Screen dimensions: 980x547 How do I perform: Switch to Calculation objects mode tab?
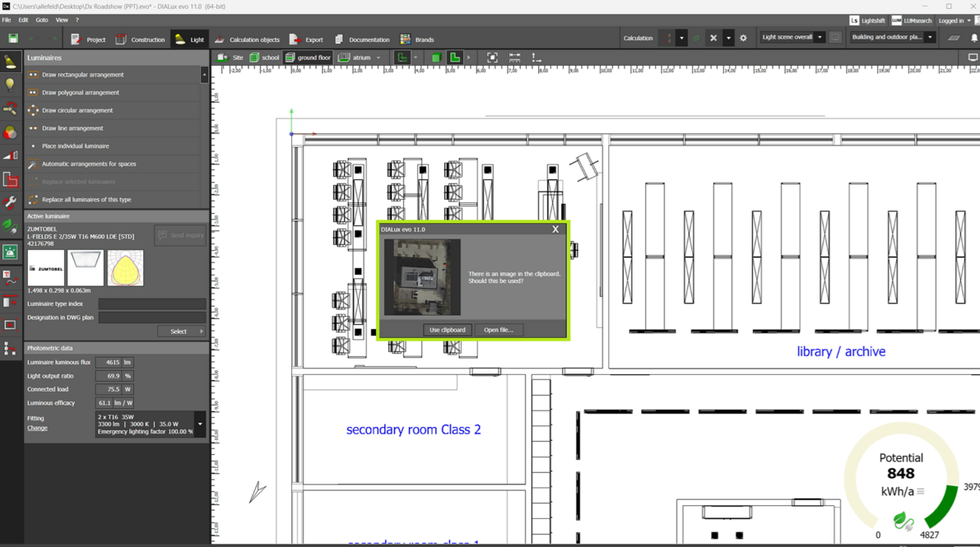247,39
